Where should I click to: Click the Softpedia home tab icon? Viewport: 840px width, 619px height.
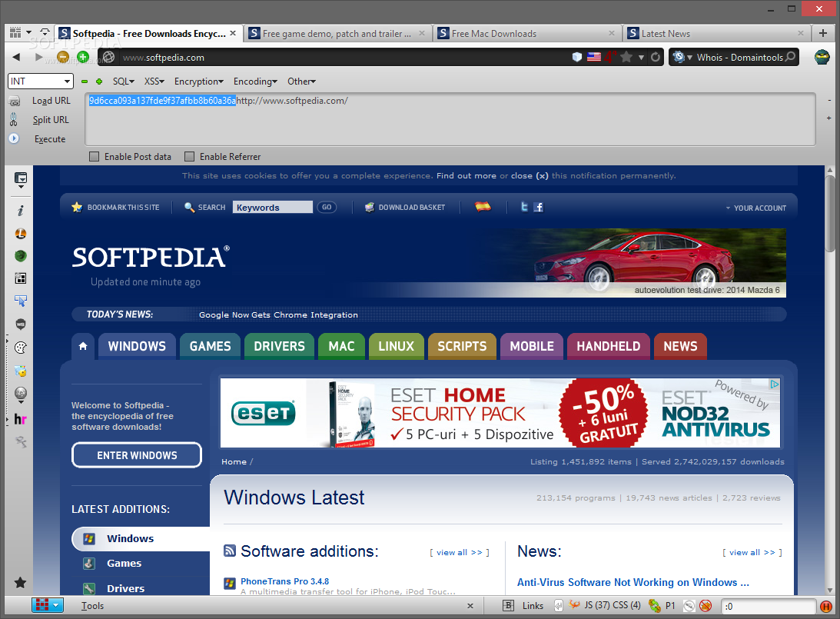coord(83,346)
